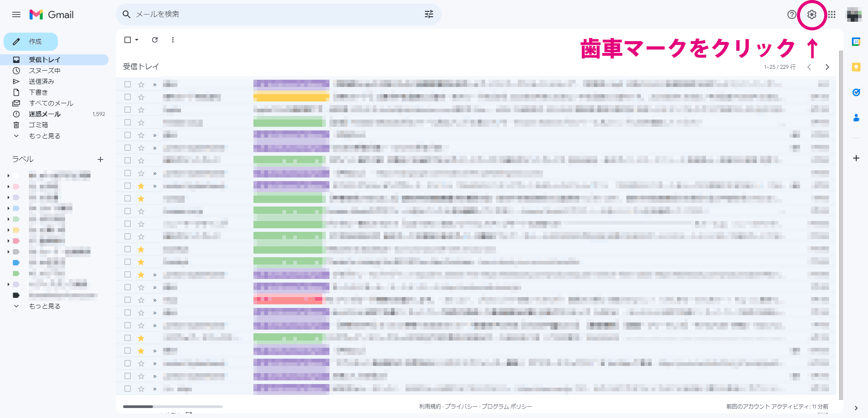
Task: Open Google Contacts side panel
Action: coord(856,118)
